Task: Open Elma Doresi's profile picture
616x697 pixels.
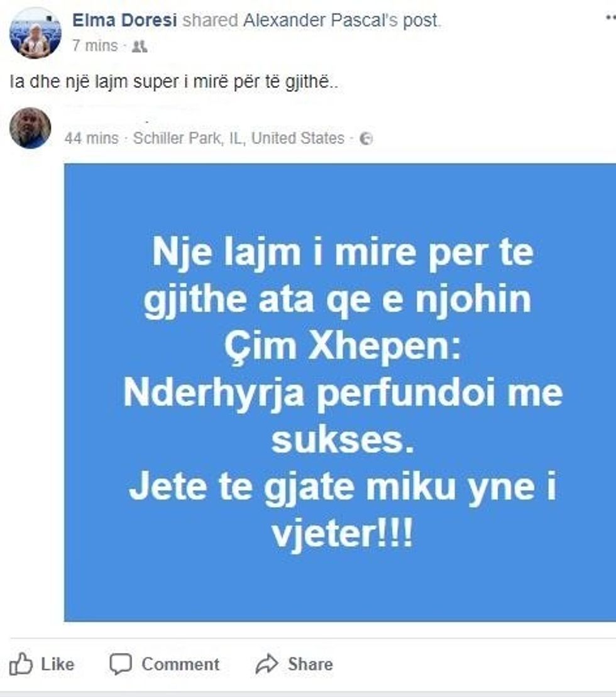Action: (x=36, y=33)
